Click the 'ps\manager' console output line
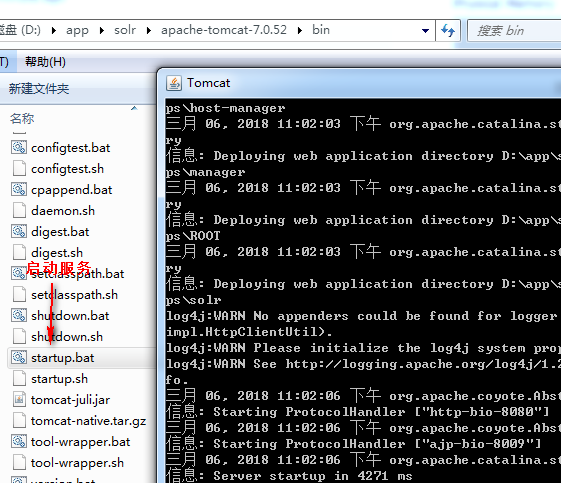Viewport: 561px width, 483px height. click(x=205, y=172)
